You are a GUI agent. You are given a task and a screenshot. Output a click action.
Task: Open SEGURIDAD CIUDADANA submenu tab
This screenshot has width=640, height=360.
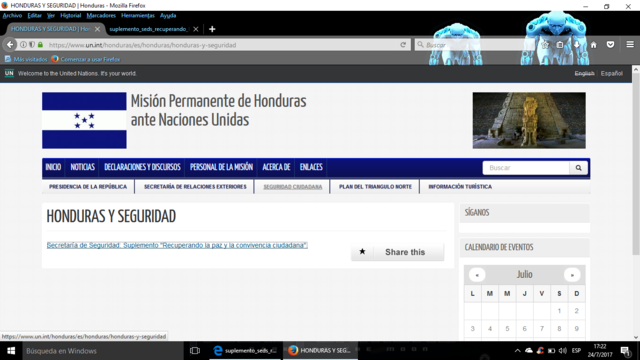click(x=292, y=187)
